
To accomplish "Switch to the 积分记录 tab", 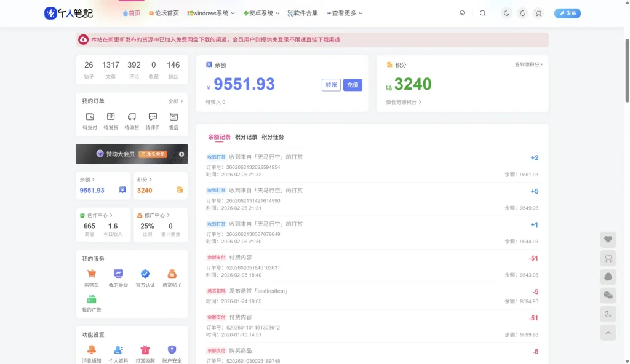I will [x=246, y=137].
